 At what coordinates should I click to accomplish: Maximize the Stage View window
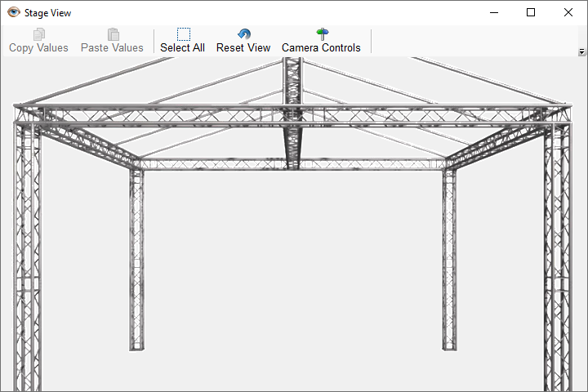click(x=531, y=12)
